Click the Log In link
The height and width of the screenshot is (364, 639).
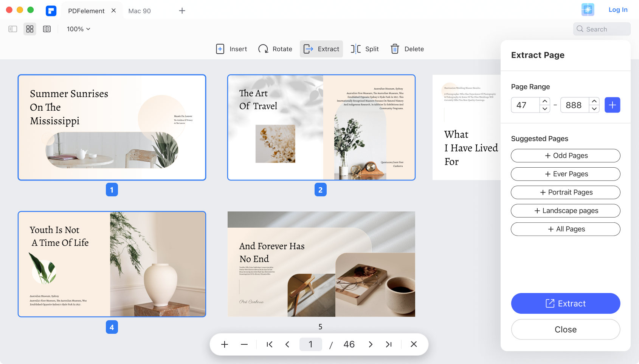pos(618,10)
